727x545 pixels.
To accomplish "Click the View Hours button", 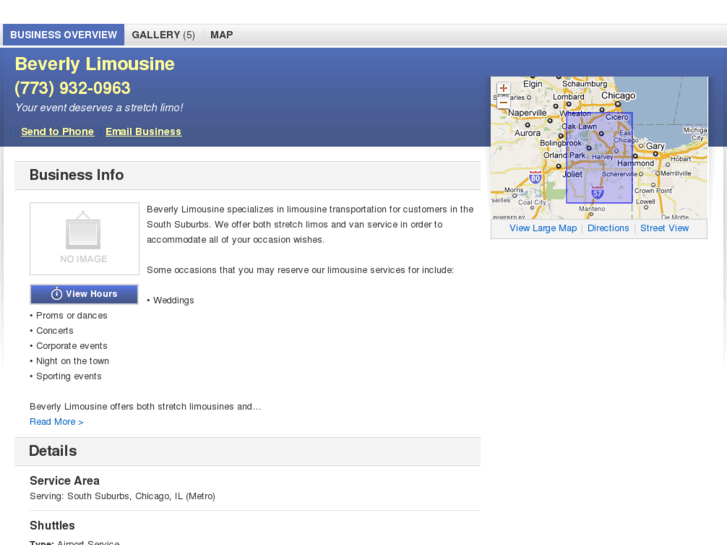I will point(84,294).
